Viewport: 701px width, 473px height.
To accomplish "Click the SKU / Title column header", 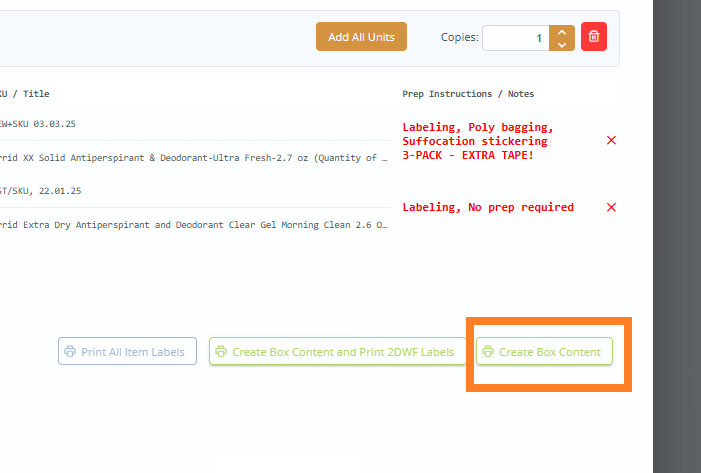I will point(25,94).
